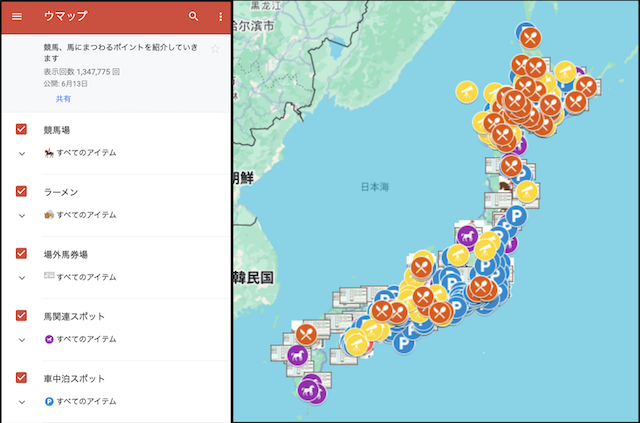Click the orange restaurant marker in western Kyushu
This screenshot has height=423, width=640.
[x=306, y=333]
